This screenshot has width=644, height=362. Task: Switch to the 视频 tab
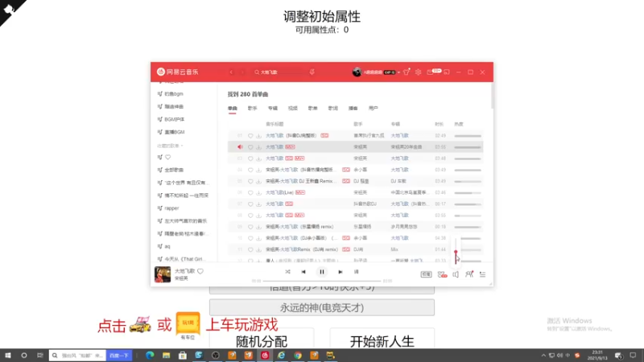click(293, 109)
